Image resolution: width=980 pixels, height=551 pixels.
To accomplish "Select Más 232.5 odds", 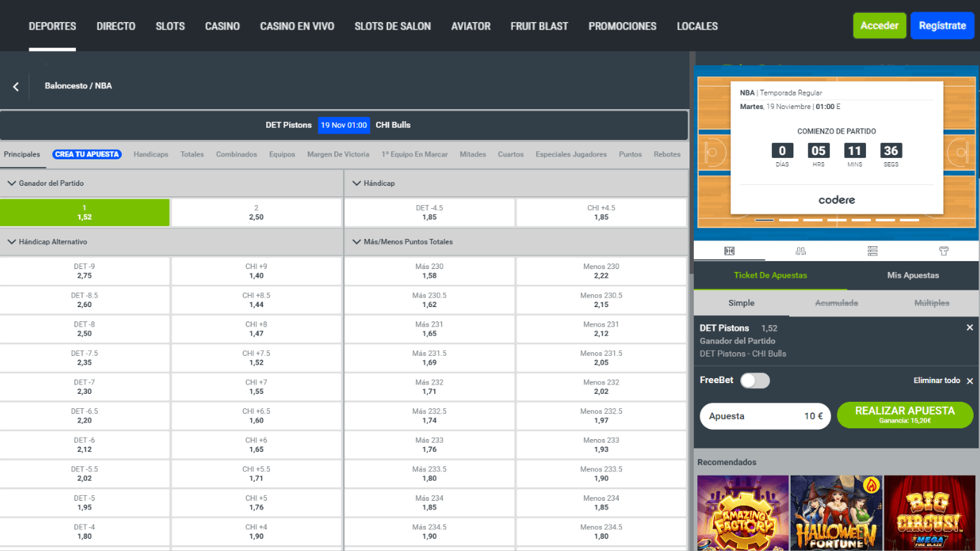I will [x=430, y=416].
